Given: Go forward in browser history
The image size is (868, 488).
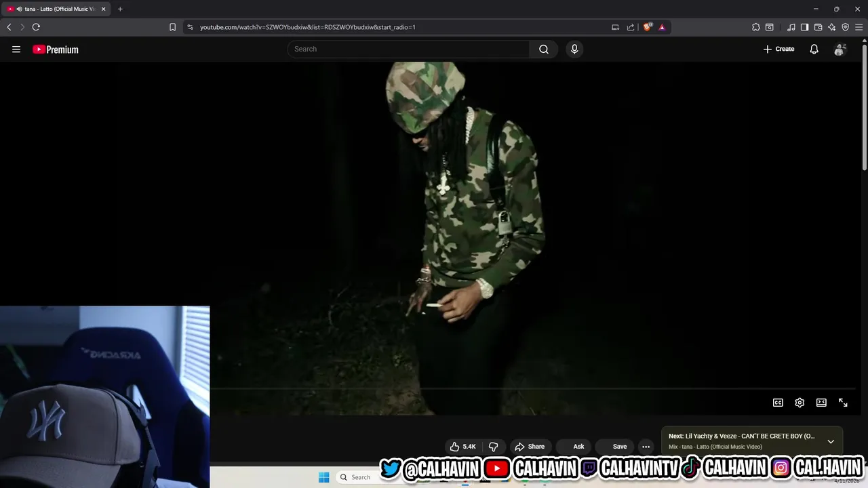Looking at the screenshot, I should (22, 27).
